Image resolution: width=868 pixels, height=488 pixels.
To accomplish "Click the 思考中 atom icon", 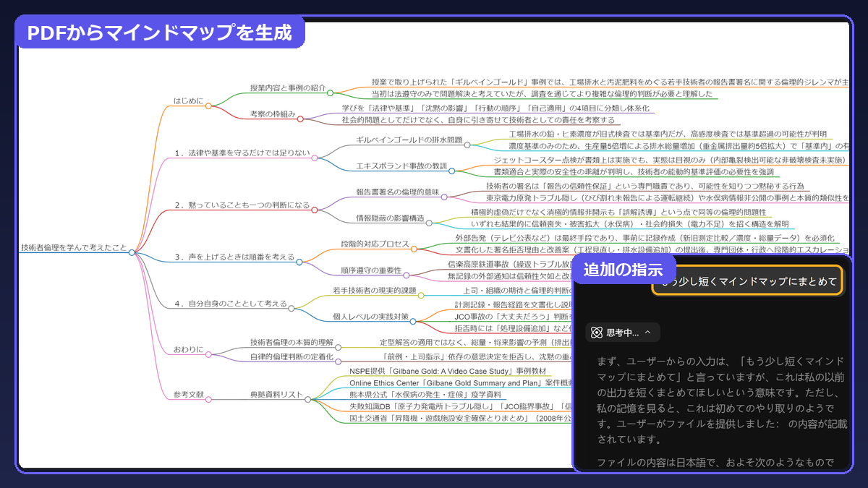I will click(x=597, y=333).
